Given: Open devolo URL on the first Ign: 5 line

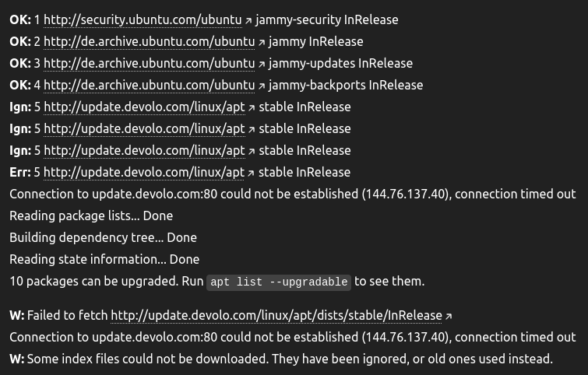Looking at the screenshot, I should pyautogui.click(x=144, y=107).
